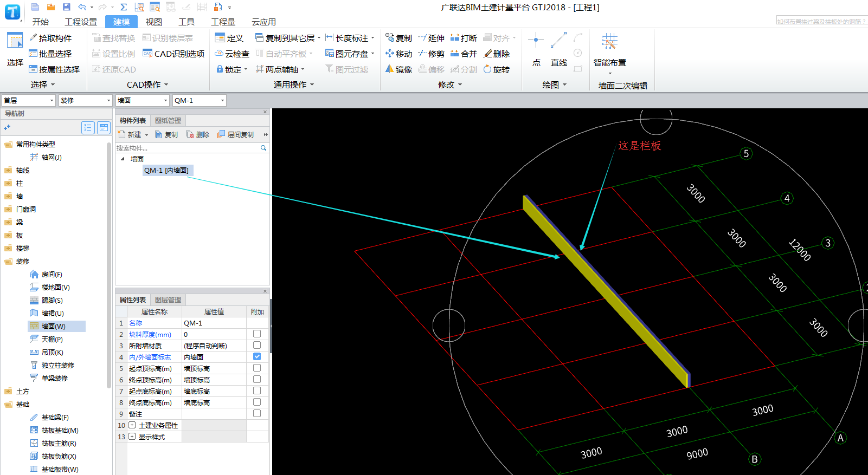The width and height of the screenshot is (868, 475).
Task: Click the help search box at top right
Action: [x=822, y=21]
